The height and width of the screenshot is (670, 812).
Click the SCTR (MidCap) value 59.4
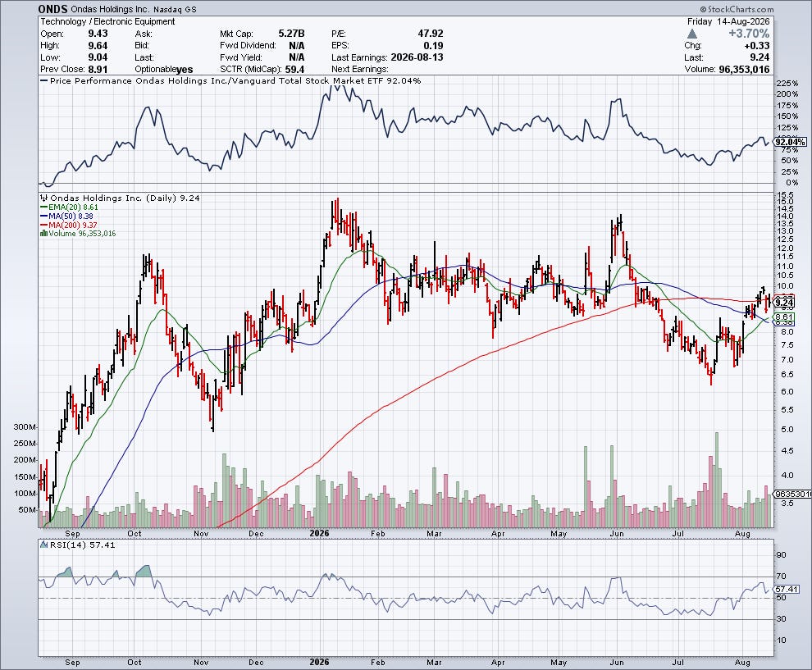(x=294, y=70)
